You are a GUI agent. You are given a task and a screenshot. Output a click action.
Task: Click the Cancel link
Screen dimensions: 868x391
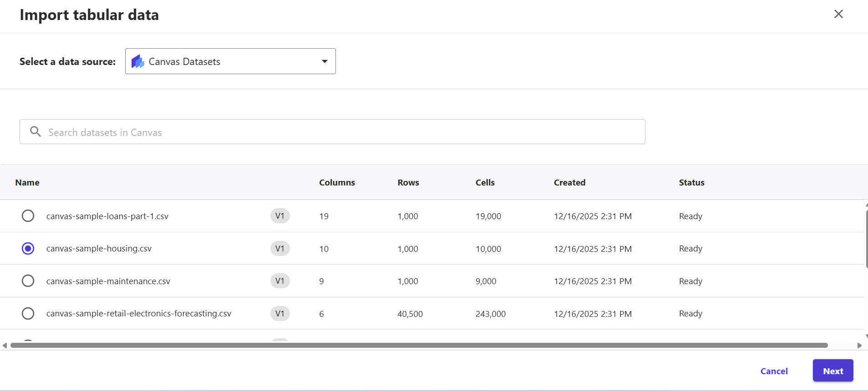pos(774,371)
